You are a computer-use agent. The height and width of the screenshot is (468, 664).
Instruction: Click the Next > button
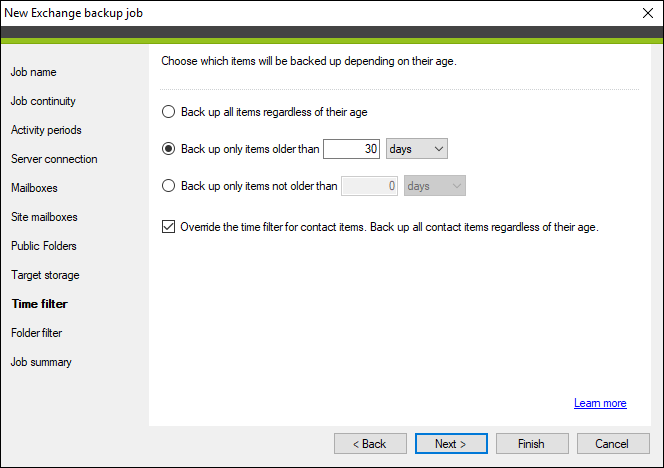451,443
